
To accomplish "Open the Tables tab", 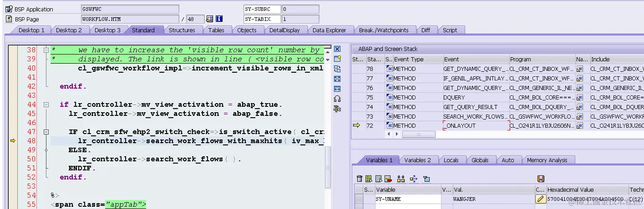I will 216,30.
